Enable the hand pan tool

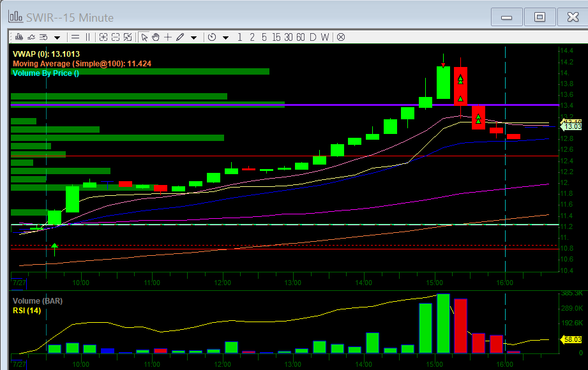(x=156, y=37)
